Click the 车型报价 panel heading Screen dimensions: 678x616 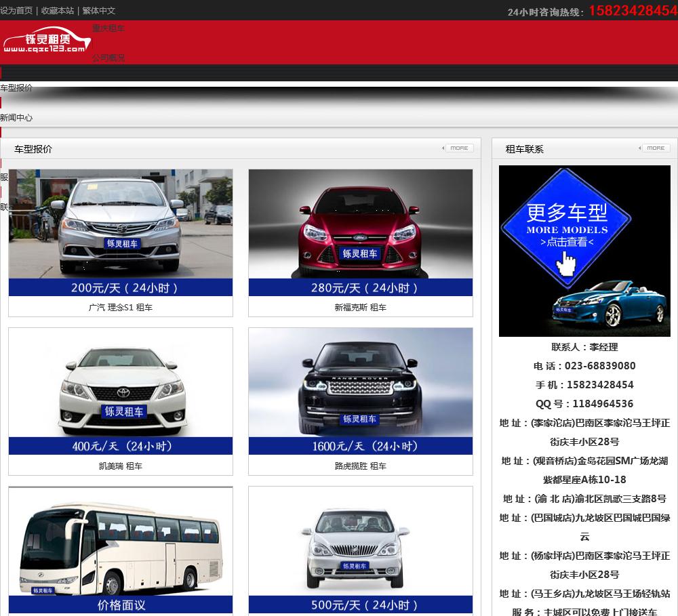(x=33, y=149)
